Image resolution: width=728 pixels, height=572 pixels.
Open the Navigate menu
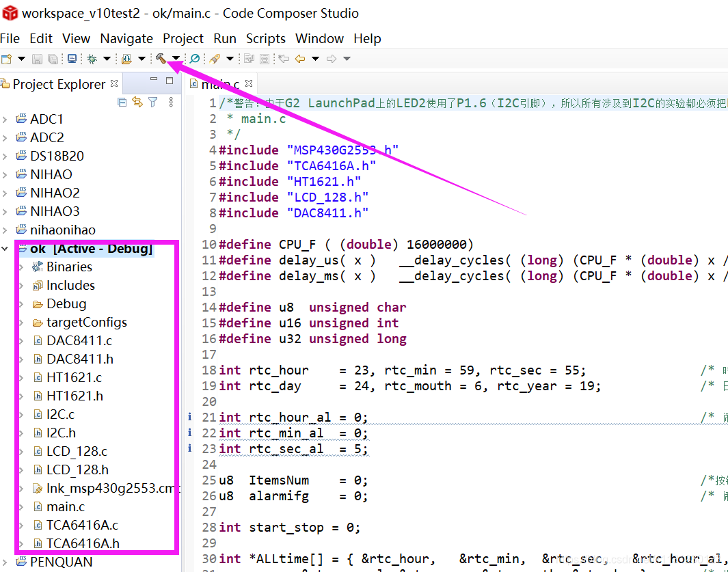coord(126,38)
